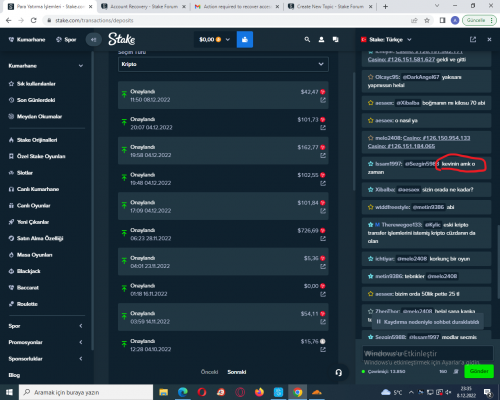This screenshot has height=400, width=500.
Task: Open external link for $5,36 deposit
Action: coord(323,266)
